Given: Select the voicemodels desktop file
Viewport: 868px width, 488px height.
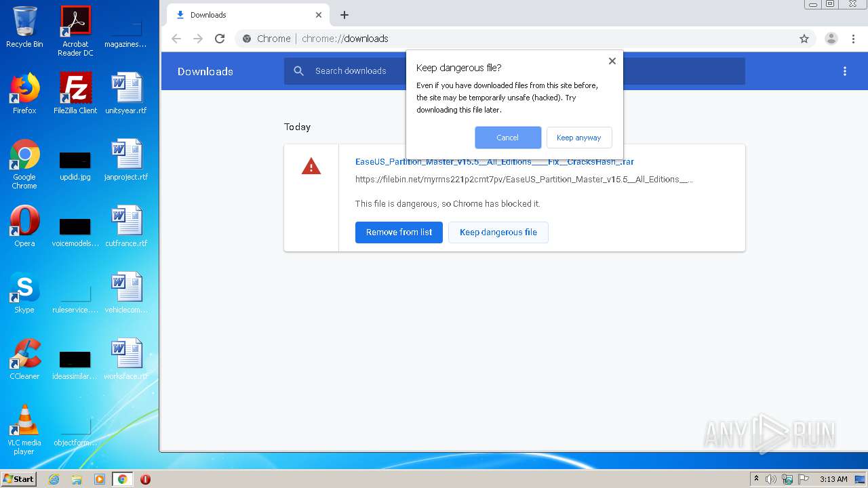Looking at the screenshot, I should pyautogui.click(x=75, y=232).
